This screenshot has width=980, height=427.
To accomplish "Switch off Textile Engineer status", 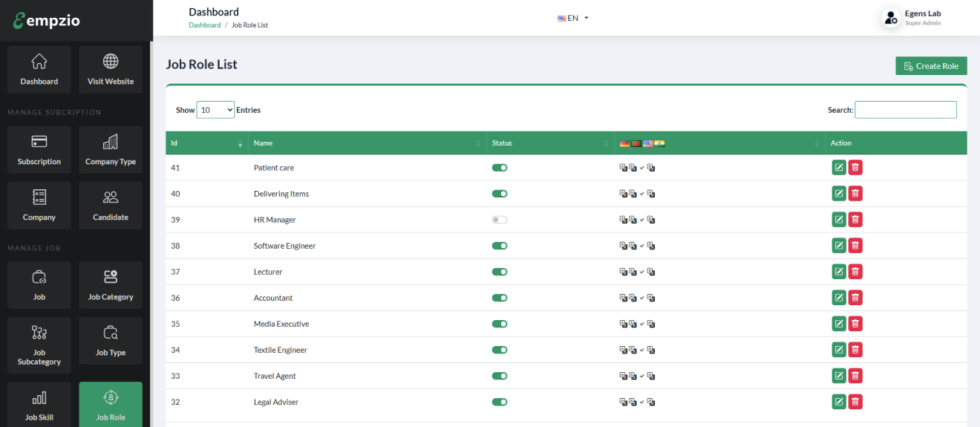I will 500,350.
